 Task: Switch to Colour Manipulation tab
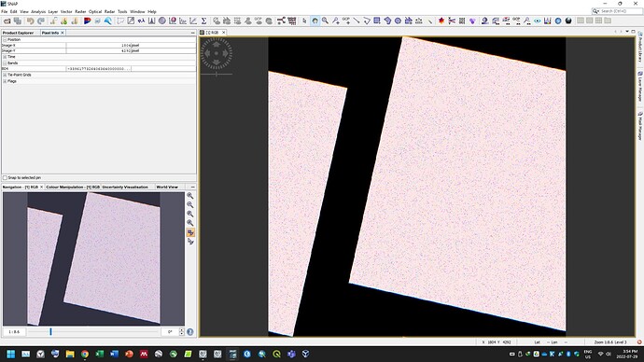coord(73,187)
